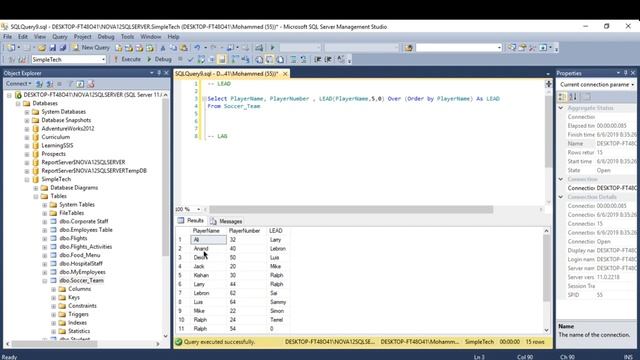
Task: Select the dbo.MyEmployees table
Action: [x=82, y=272]
